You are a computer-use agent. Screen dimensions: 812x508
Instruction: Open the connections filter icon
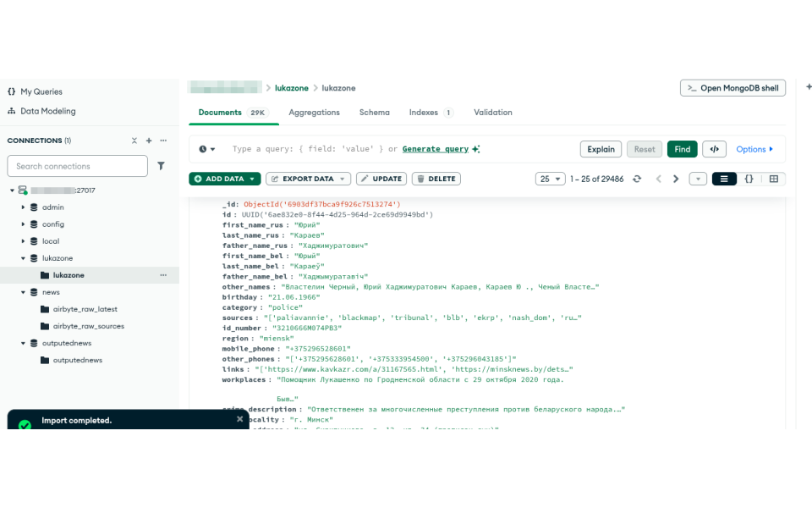point(161,166)
